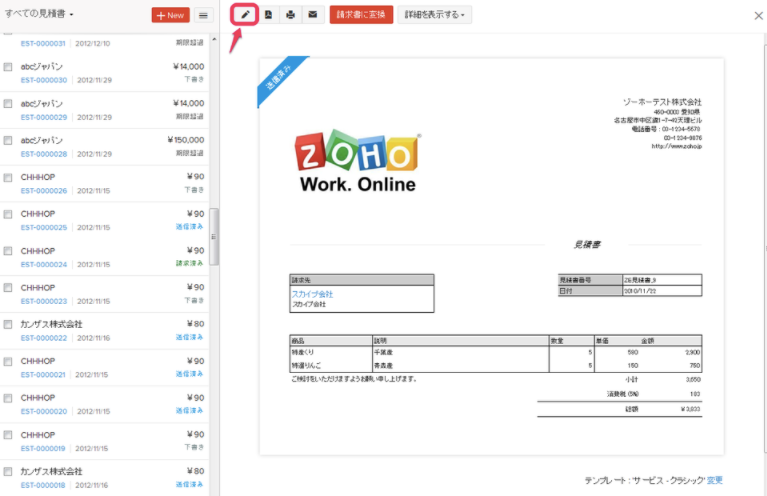Click the estimate list scrollbar thumb
767x496 pixels.
[213, 245]
